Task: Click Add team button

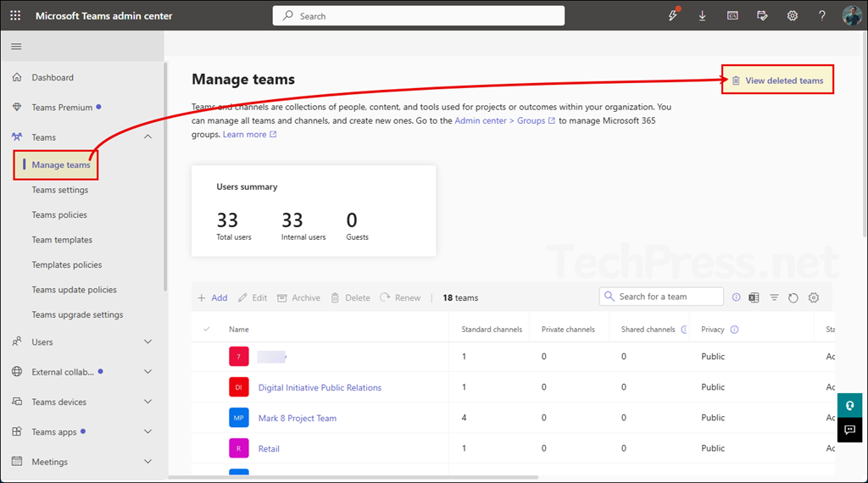Action: click(213, 297)
